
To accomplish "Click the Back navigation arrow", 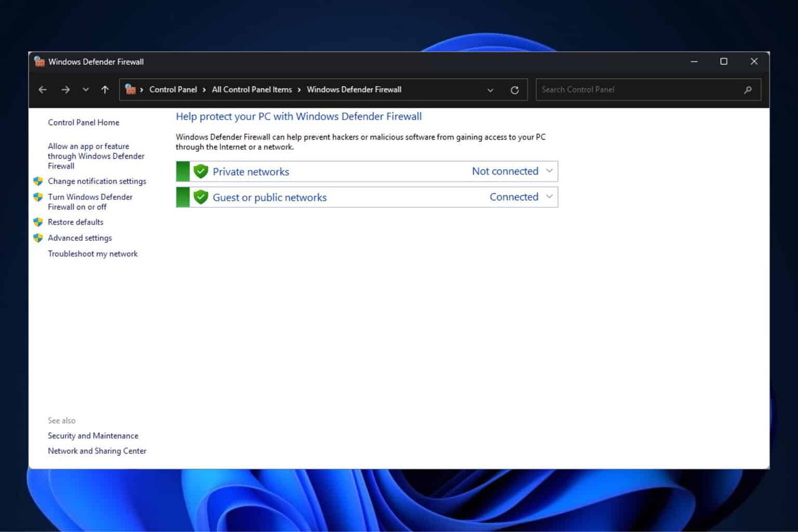I will (x=43, y=90).
